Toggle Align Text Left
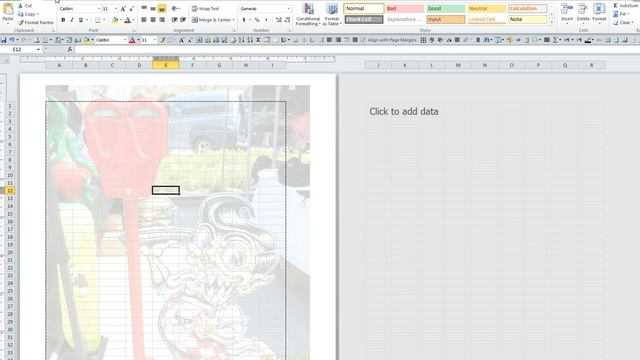 (144, 20)
